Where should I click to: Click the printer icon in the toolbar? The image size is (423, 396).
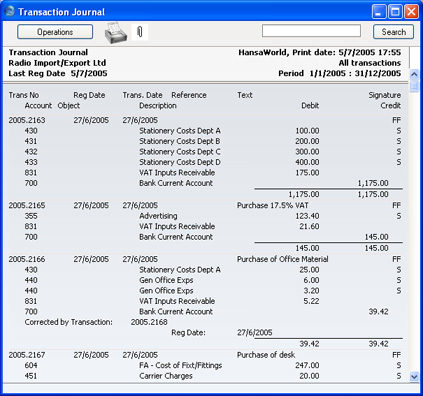[116, 33]
